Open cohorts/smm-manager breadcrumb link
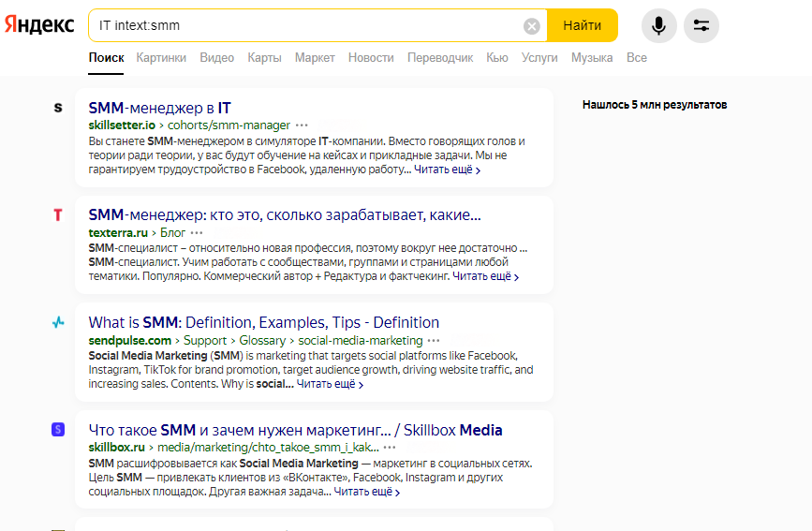The image size is (812, 531). tap(229, 125)
